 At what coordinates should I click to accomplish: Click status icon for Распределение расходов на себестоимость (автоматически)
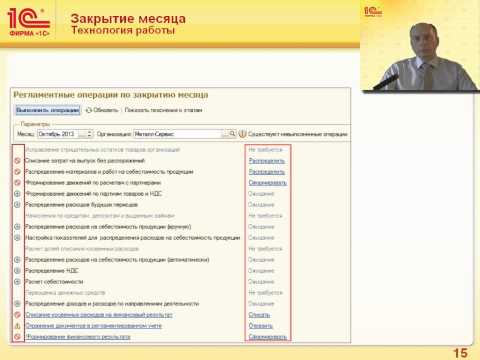click(x=18, y=260)
